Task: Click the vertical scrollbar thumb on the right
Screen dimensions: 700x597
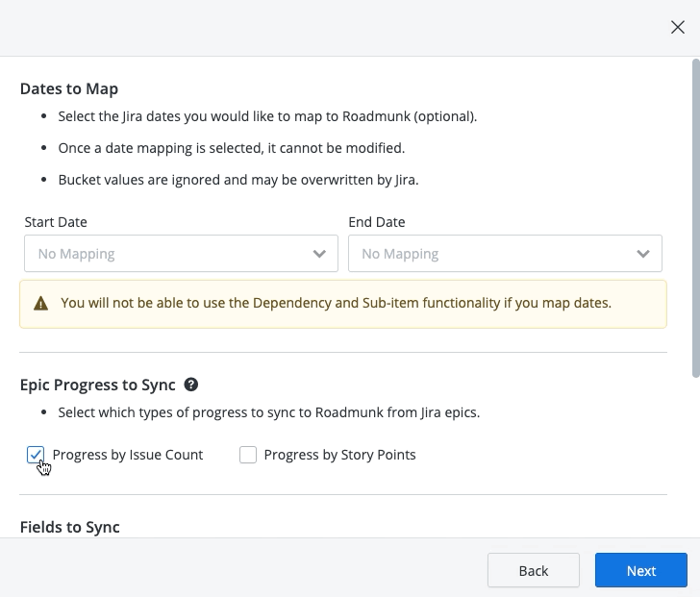Action: 695,216
